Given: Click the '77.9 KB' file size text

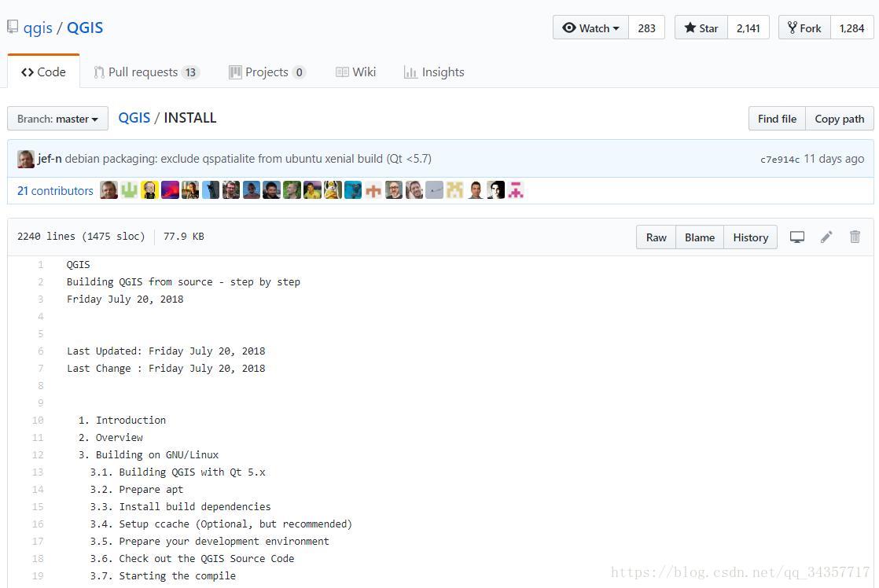Looking at the screenshot, I should (x=183, y=237).
